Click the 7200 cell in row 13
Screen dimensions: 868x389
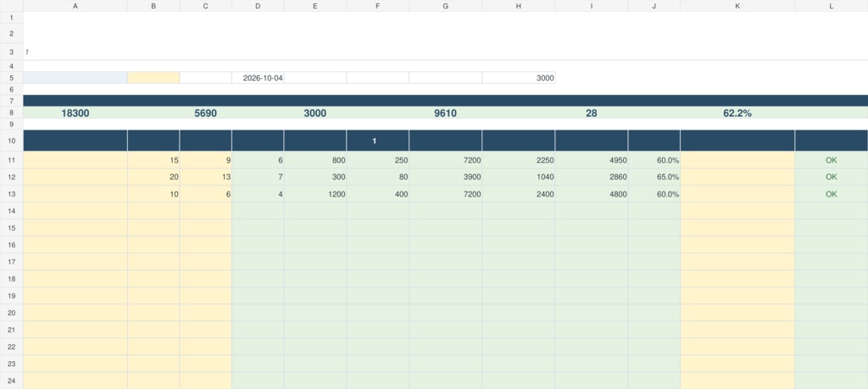click(446, 194)
